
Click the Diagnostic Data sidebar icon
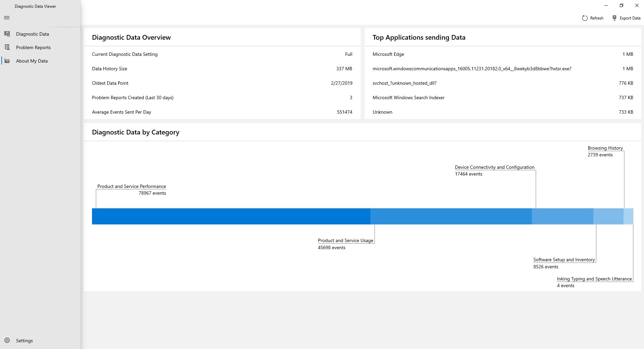pos(7,34)
